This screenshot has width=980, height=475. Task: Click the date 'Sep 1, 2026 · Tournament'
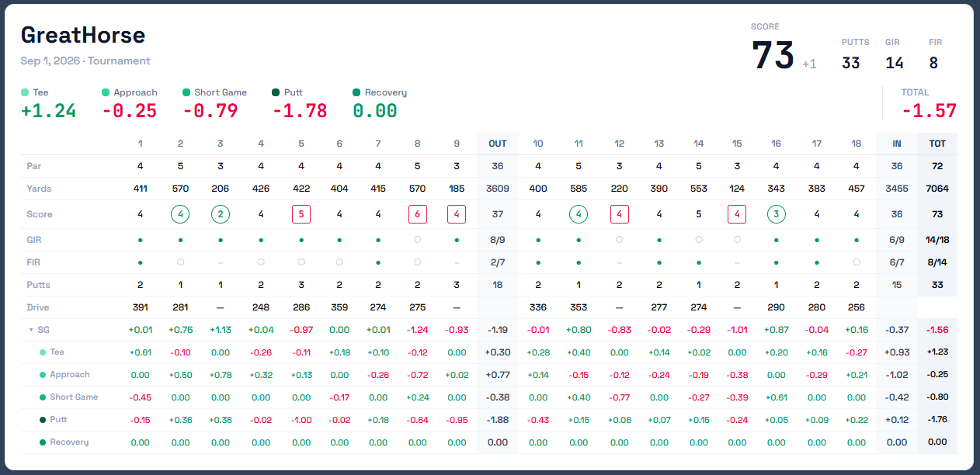[85, 61]
